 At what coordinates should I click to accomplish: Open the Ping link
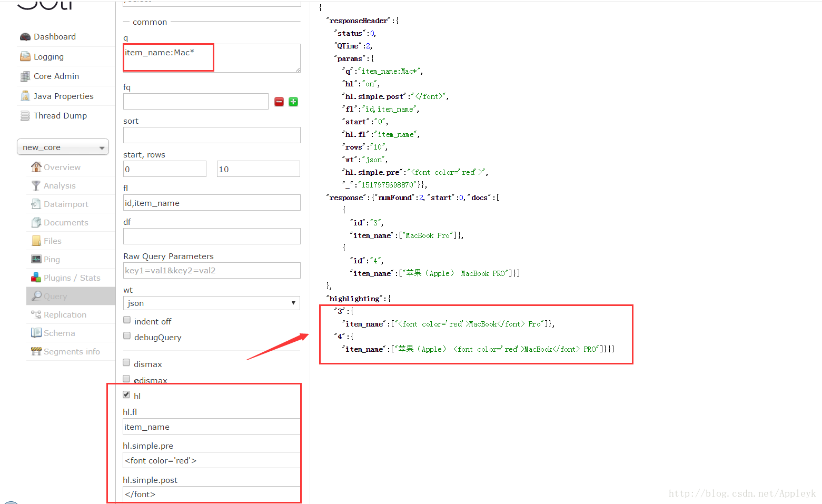point(52,260)
